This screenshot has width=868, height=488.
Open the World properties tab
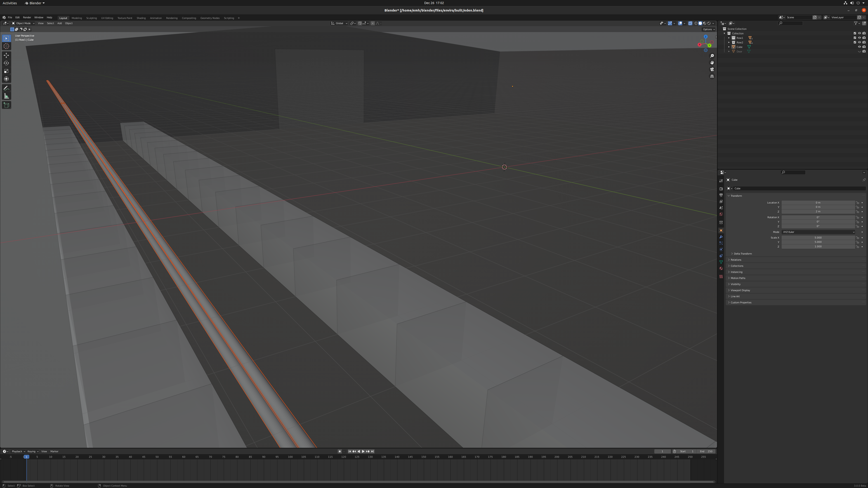[x=721, y=214]
